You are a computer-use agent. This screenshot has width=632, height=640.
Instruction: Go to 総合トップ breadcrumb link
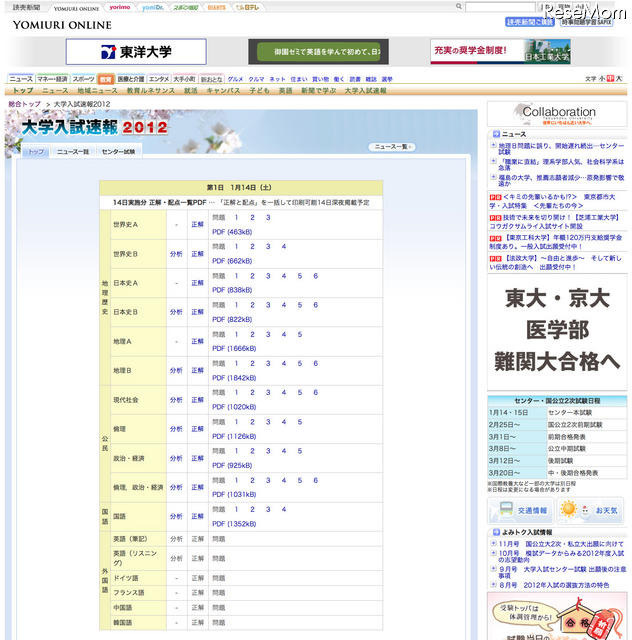25,104
